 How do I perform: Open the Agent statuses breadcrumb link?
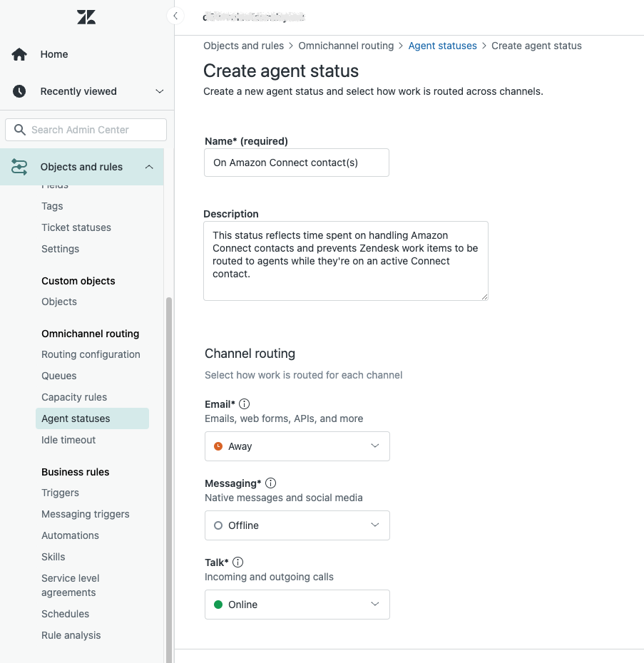coord(442,46)
